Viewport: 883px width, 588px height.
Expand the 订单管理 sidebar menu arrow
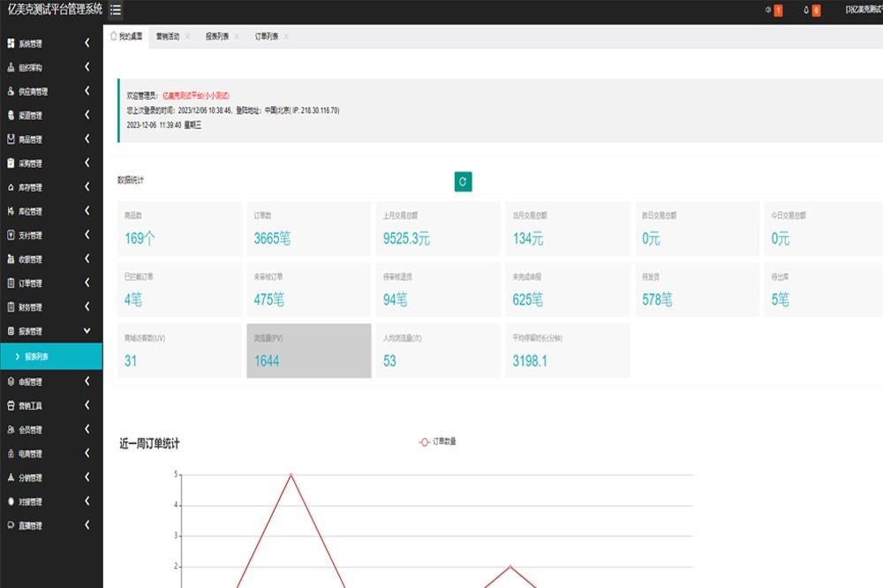tap(87, 283)
